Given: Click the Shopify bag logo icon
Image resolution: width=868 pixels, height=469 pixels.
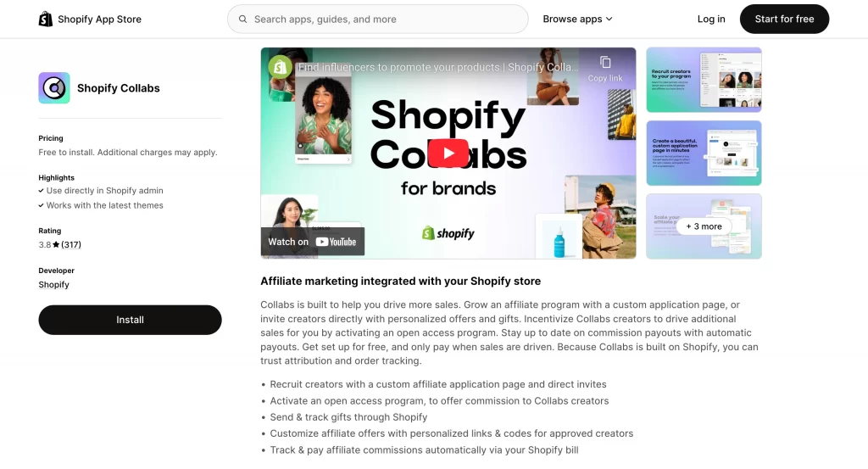Looking at the screenshot, I should click(x=46, y=19).
